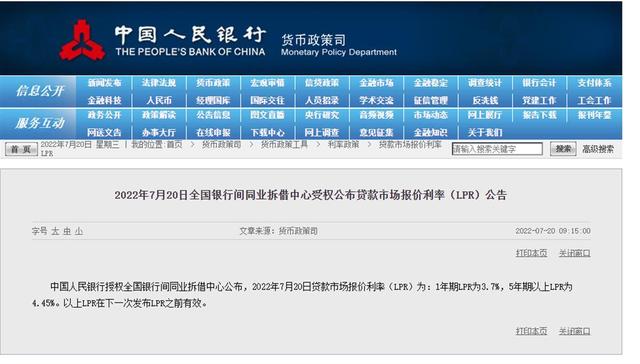The image size is (640, 364).
Task: Select 国际交往 in the navigation
Action: [x=267, y=100]
